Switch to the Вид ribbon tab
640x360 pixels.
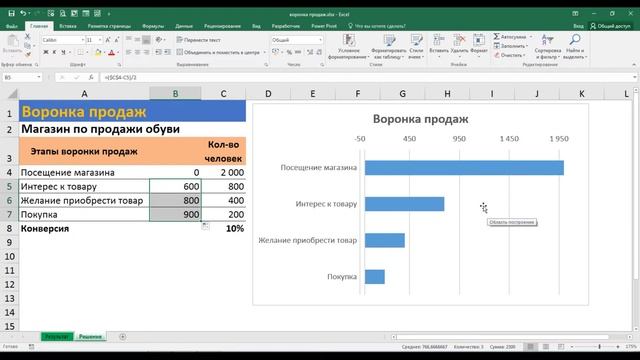[x=256, y=26]
